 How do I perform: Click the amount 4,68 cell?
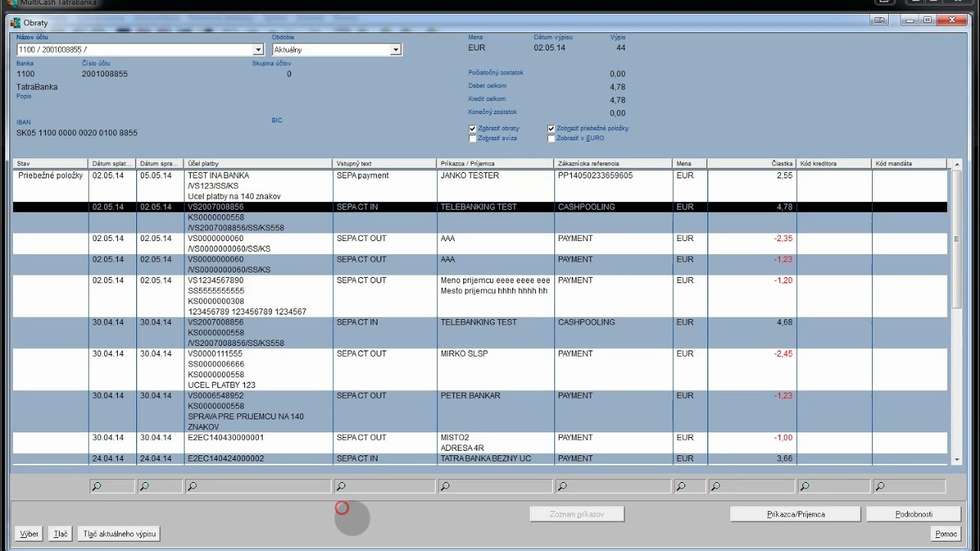(x=785, y=323)
